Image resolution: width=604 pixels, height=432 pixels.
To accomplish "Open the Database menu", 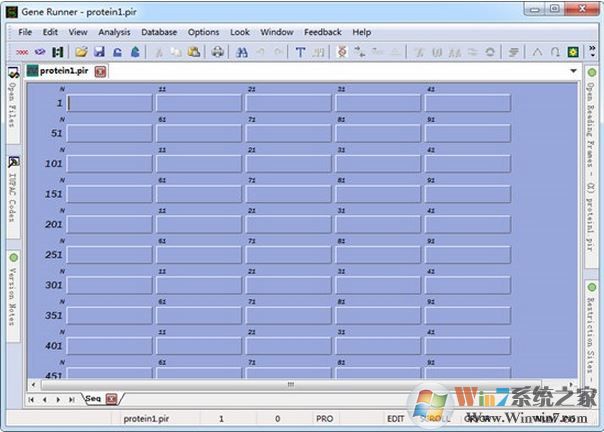I will (159, 32).
